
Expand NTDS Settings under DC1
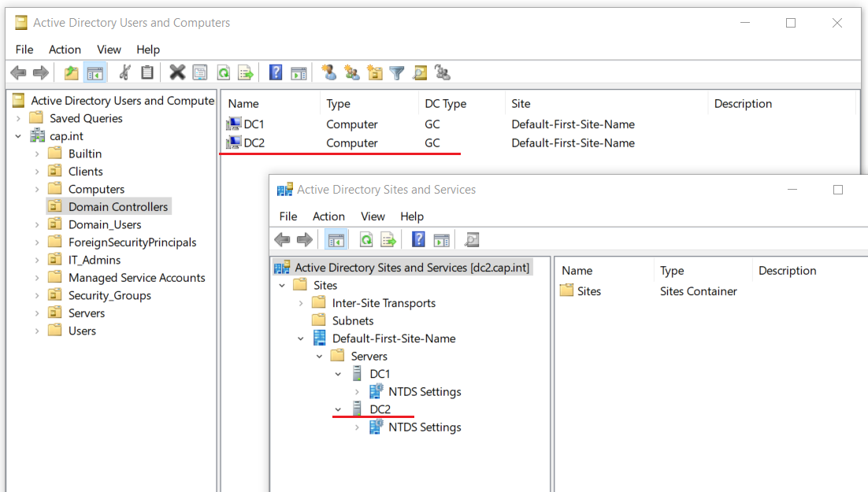pos(357,392)
